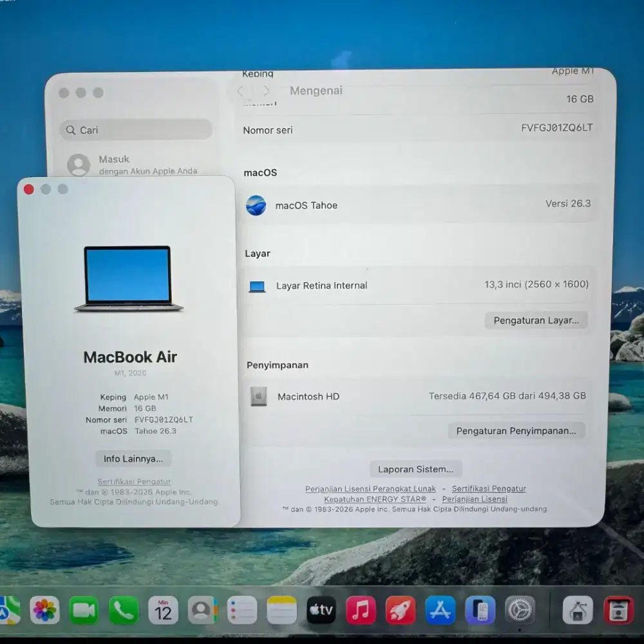
Task: Click the back navigation chevron
Action: click(240, 91)
